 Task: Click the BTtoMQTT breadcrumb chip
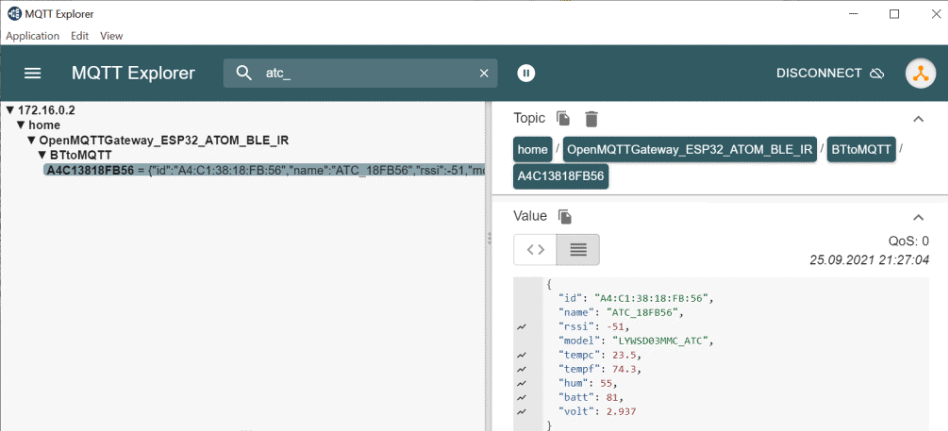click(862, 150)
